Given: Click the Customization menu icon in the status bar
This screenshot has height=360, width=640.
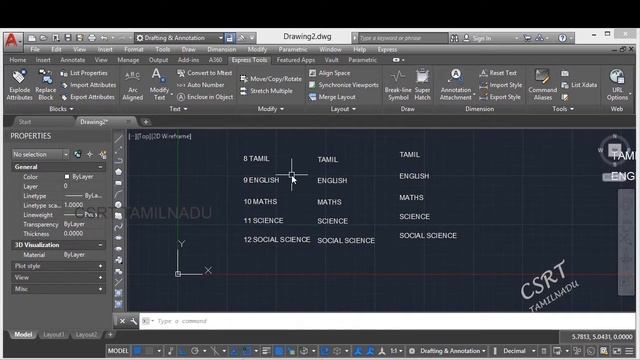Looking at the screenshot, I should pyautogui.click(x=630, y=351).
